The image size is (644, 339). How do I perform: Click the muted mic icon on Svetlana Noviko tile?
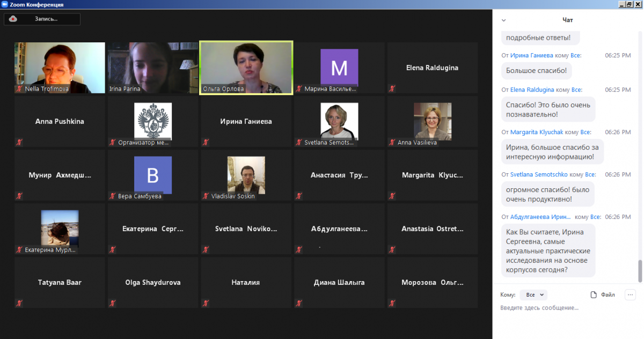tap(206, 250)
